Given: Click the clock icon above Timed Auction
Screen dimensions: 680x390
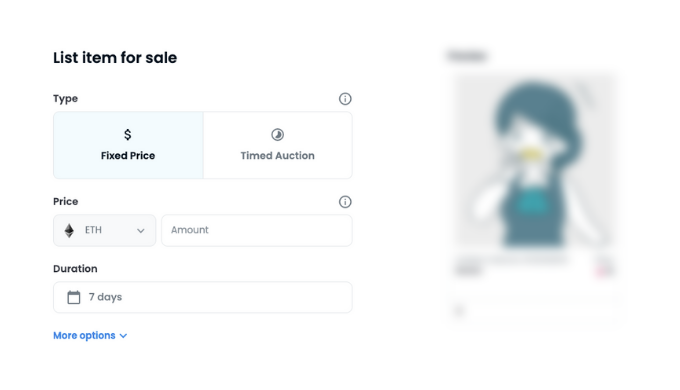Looking at the screenshot, I should click(x=278, y=135).
